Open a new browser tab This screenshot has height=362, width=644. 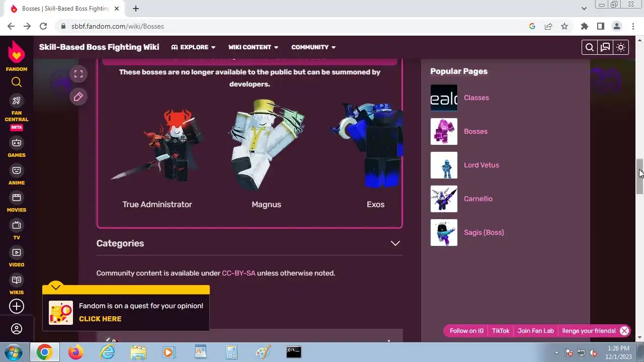tap(136, 9)
